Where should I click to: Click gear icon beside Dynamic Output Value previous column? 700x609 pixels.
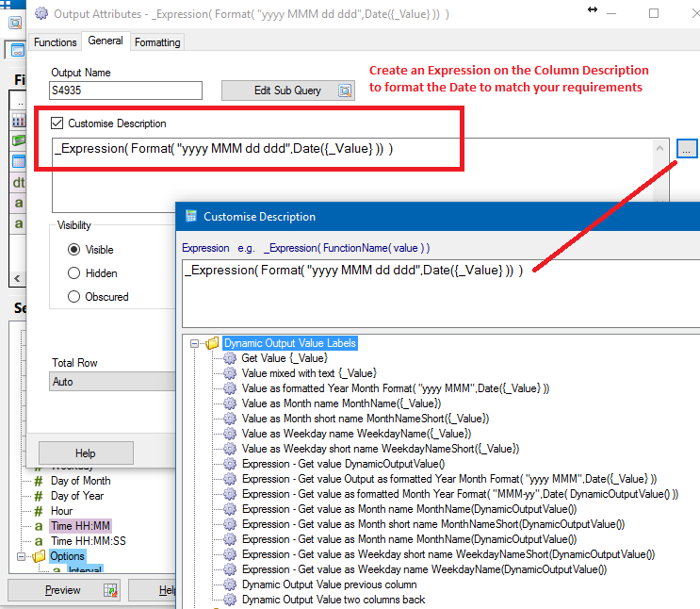(x=230, y=584)
